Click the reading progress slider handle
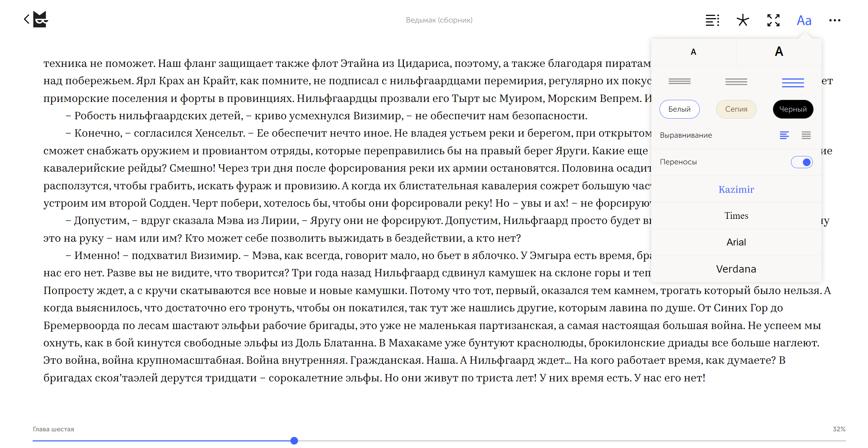 click(294, 441)
